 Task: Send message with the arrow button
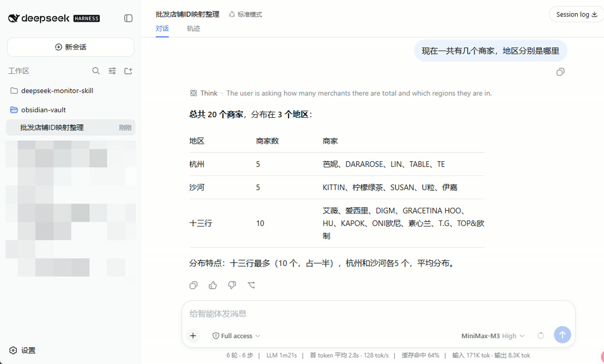coord(562,335)
